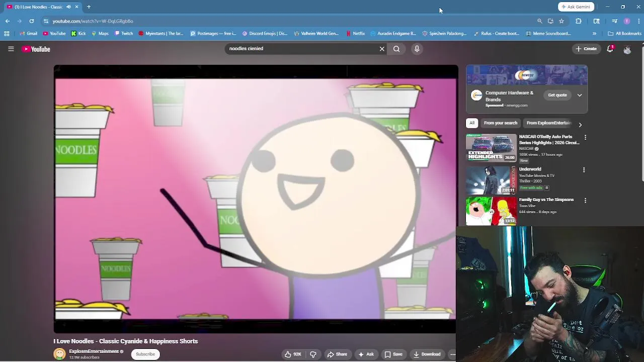View site information icon
Image resolution: width=644 pixels, height=362 pixels.
click(46, 21)
